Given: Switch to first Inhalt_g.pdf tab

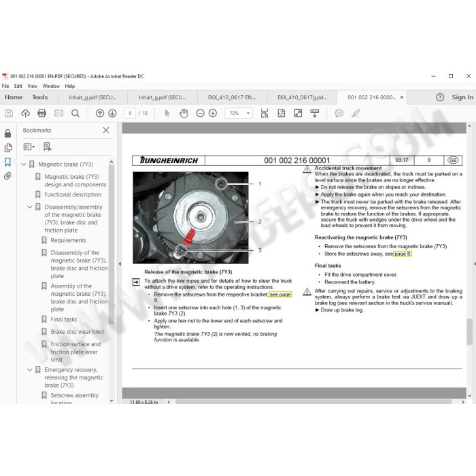Looking at the screenshot, I should pos(92,97).
